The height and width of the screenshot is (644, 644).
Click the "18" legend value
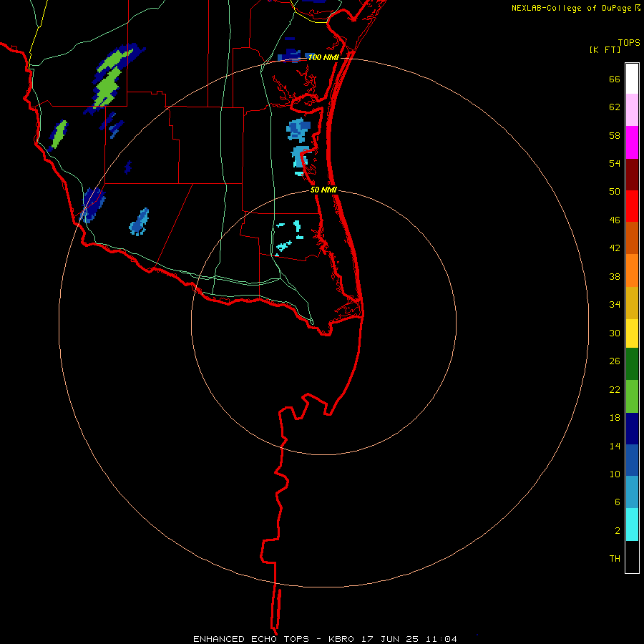pos(615,418)
